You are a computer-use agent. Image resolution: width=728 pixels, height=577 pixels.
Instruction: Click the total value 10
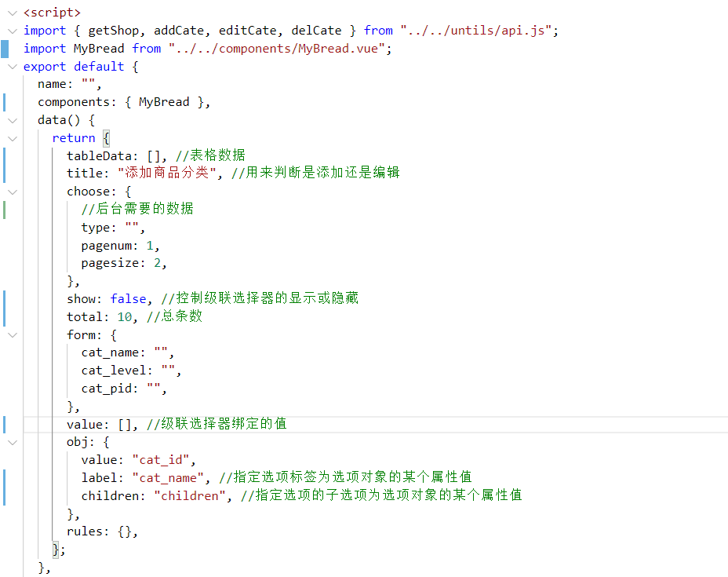125,317
